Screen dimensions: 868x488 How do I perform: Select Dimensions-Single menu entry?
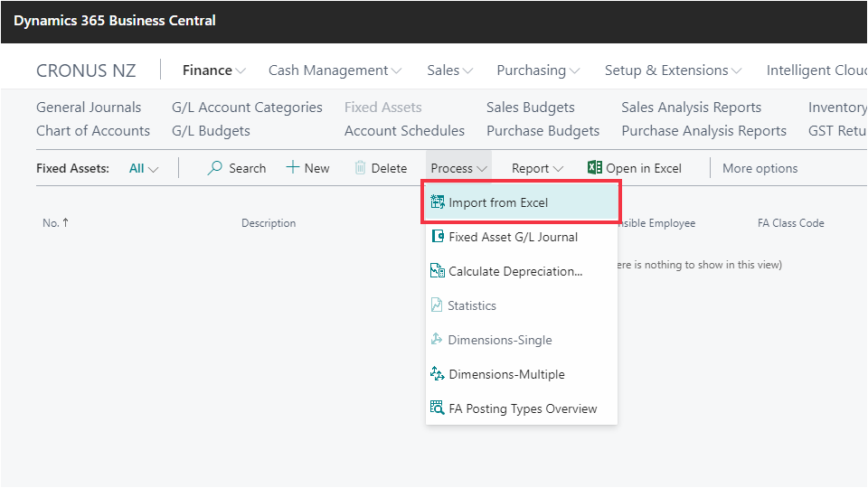[522, 340]
